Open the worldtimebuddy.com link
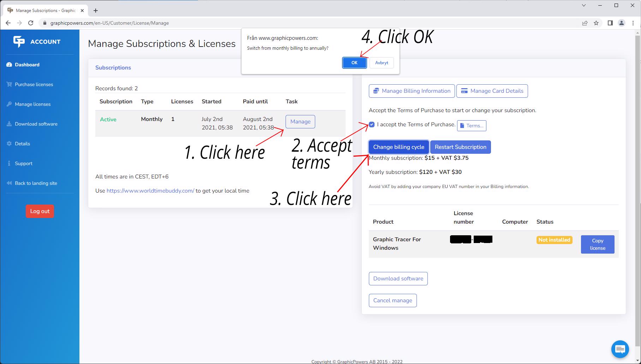Image resolution: width=641 pixels, height=364 pixels. click(150, 191)
